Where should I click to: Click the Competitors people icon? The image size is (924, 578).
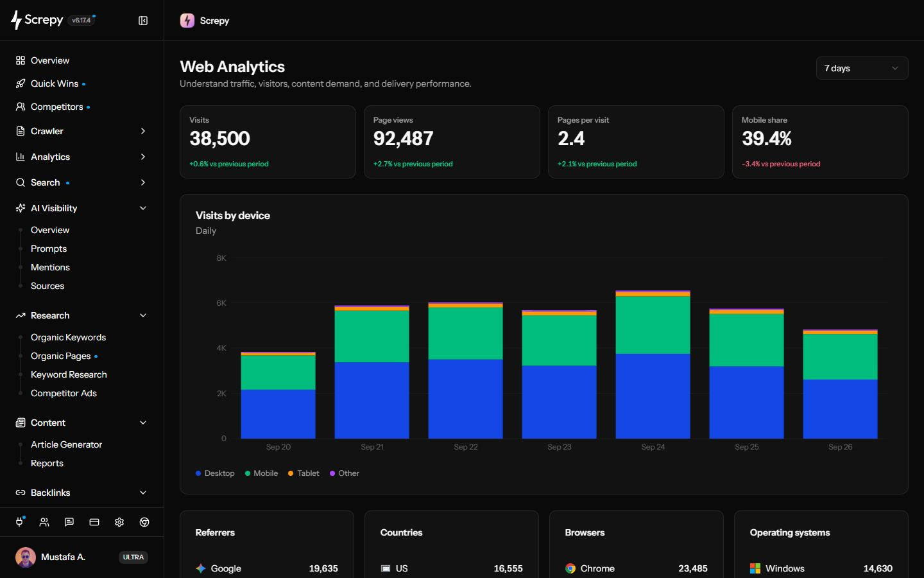pos(21,107)
